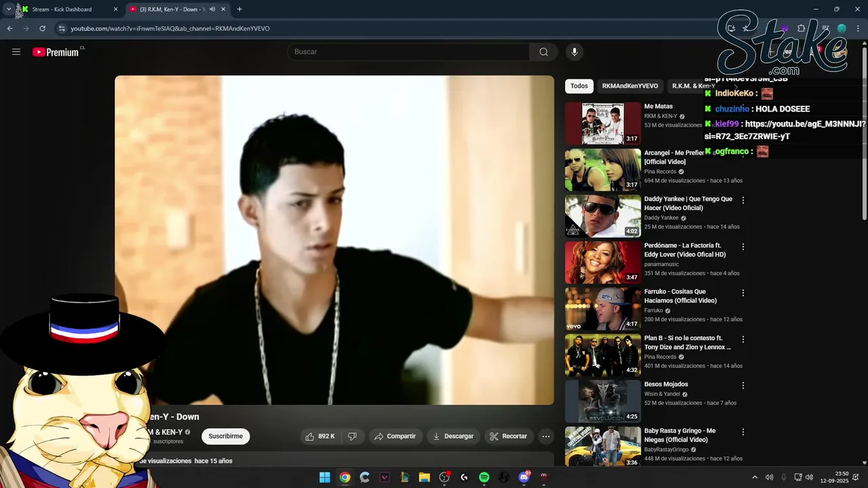This screenshot has width=868, height=488.
Task: Start voice search with the microphone icon
Action: point(574,52)
